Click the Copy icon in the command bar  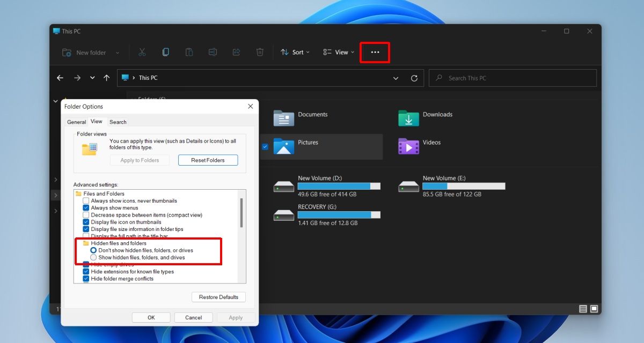165,51
